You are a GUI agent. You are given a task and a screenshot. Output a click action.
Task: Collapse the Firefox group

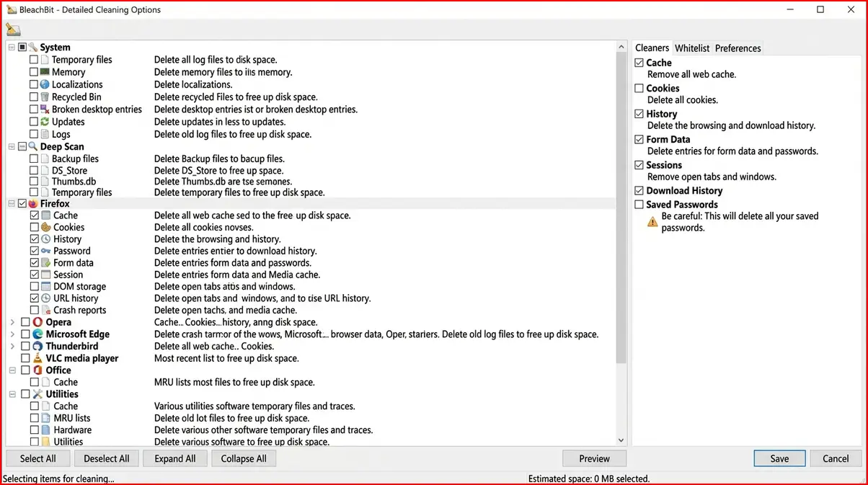coord(12,204)
